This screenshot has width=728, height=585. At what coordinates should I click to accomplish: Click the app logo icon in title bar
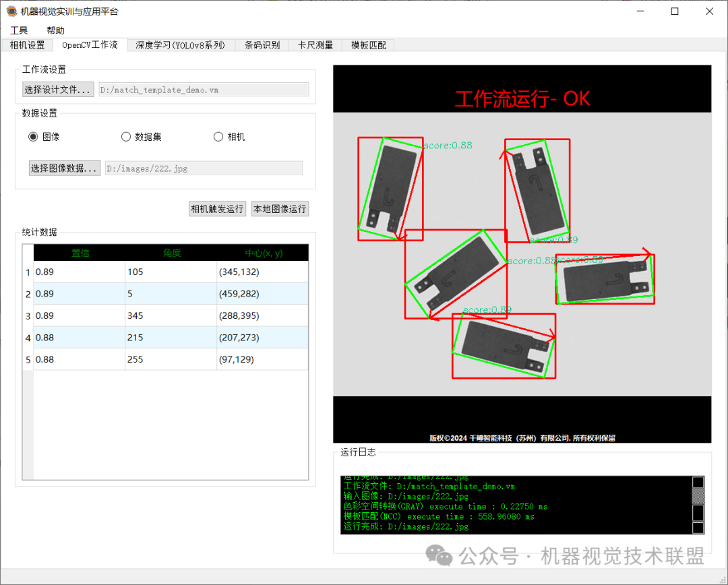coord(11,11)
